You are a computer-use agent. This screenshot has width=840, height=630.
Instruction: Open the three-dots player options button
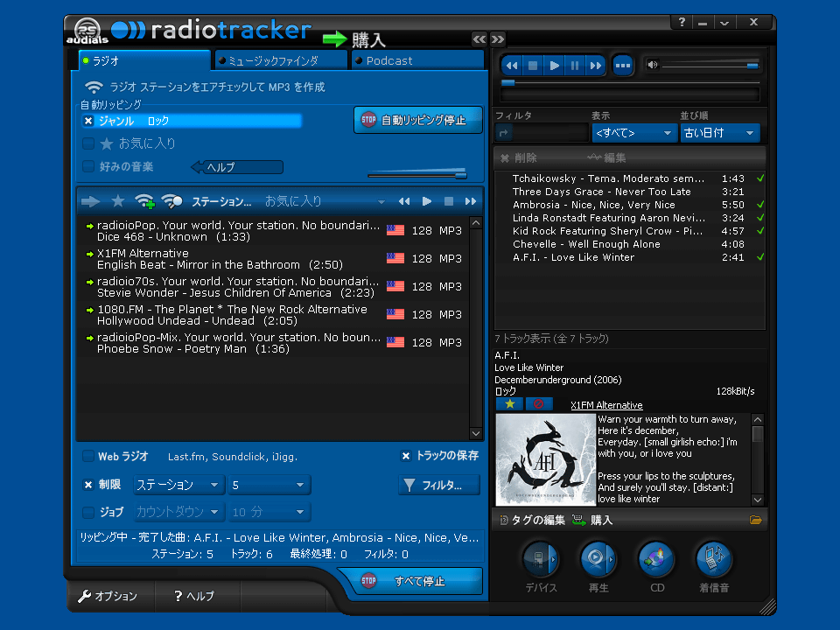coord(623,66)
